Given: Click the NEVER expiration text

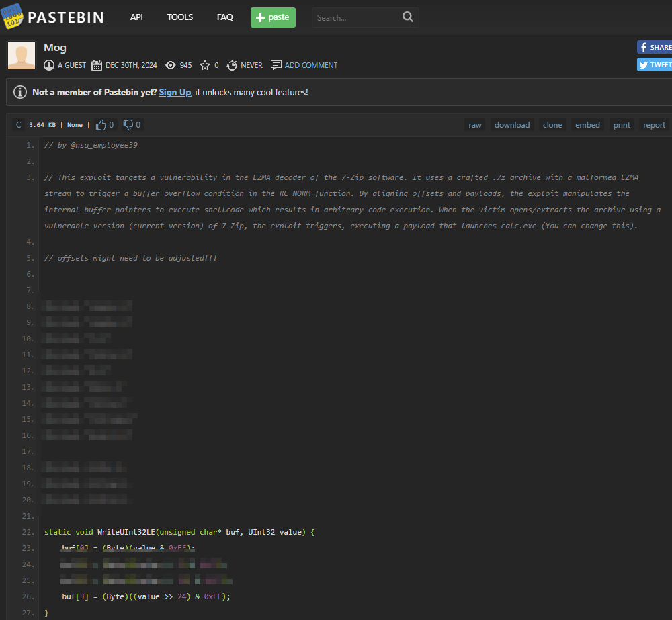Looking at the screenshot, I should 251,65.
